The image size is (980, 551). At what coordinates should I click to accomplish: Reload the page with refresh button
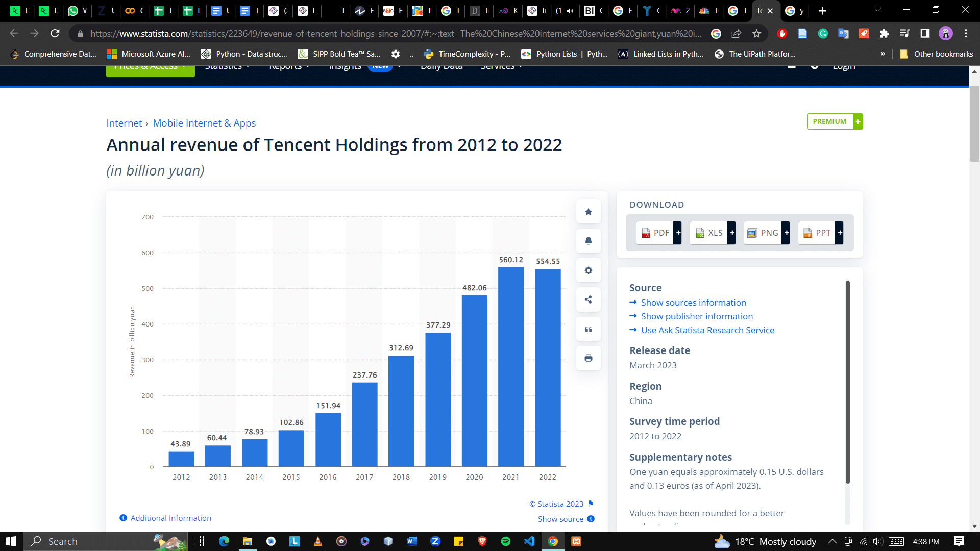(55, 34)
